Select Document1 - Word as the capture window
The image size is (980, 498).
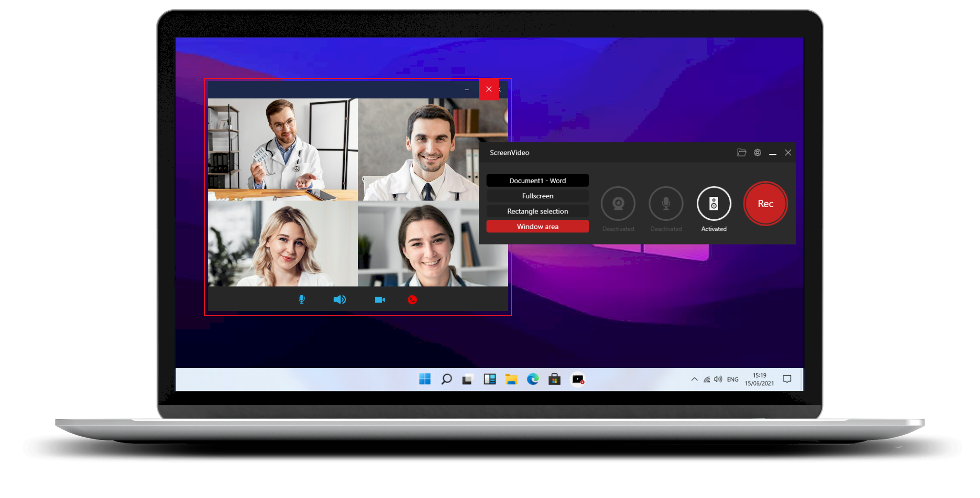click(537, 180)
